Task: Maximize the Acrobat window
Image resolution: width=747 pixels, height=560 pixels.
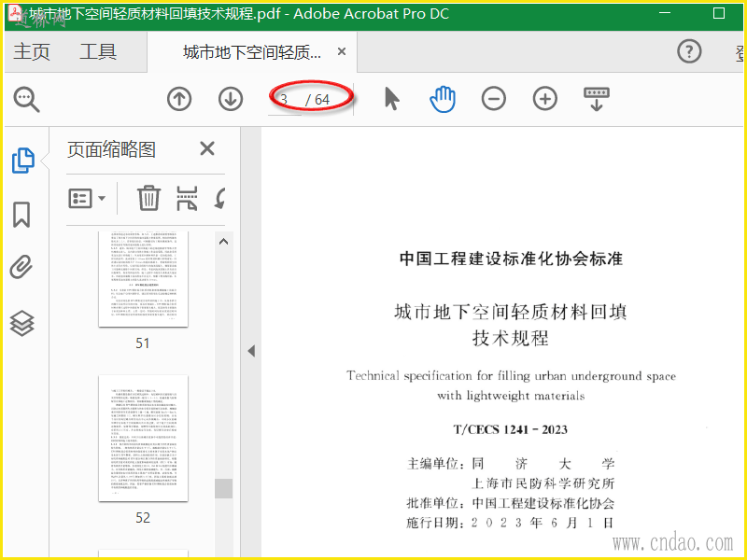Action: 719,13
